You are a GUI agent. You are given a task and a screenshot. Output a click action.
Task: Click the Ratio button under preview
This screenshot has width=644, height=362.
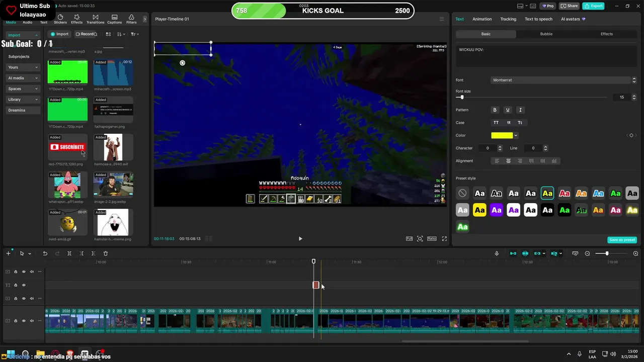432,239
